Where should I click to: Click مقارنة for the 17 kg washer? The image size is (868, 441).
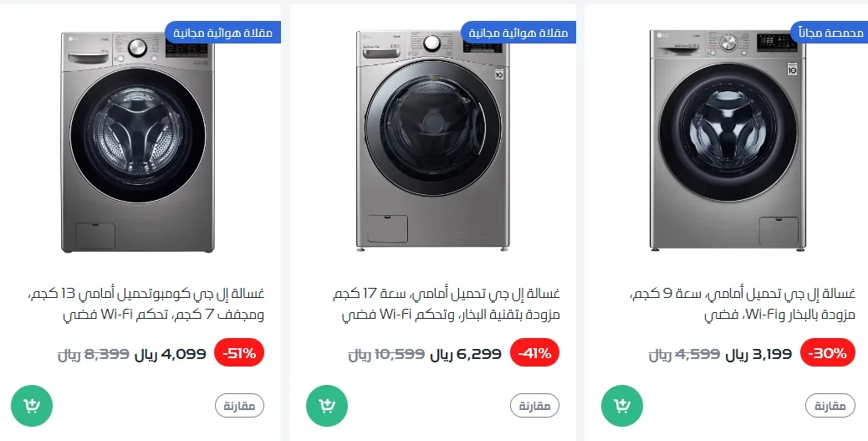534,407
